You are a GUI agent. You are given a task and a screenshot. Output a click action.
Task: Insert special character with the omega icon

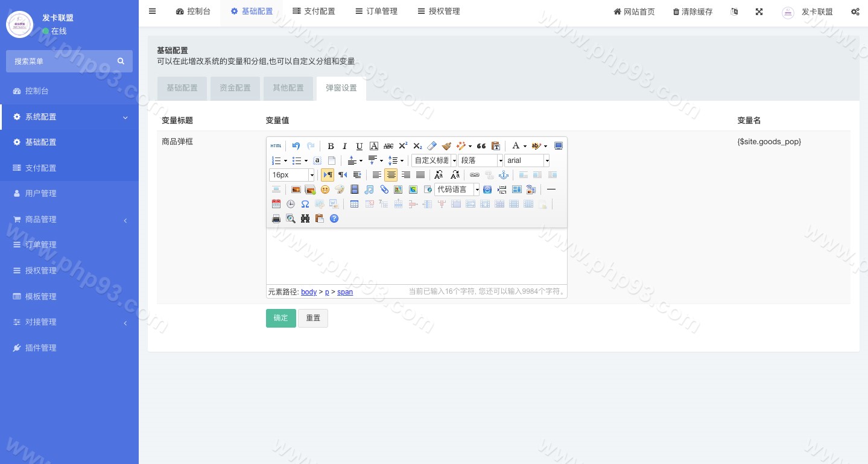[x=305, y=204]
